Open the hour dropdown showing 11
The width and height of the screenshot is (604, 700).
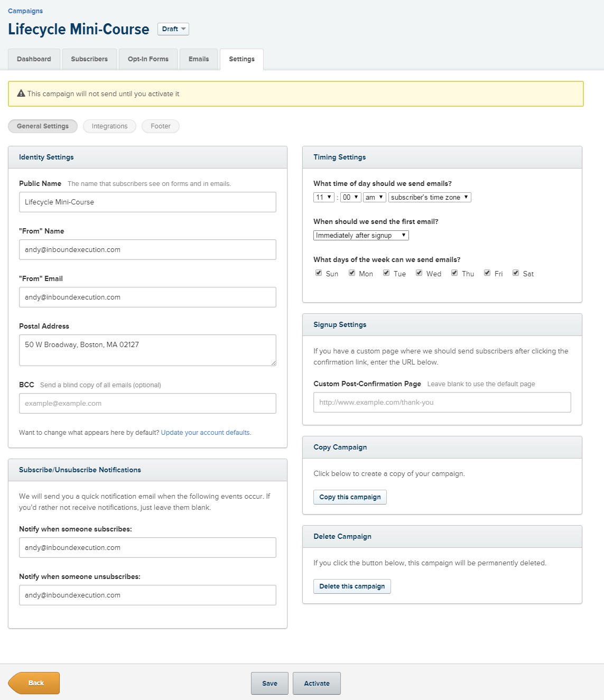pyautogui.click(x=324, y=197)
